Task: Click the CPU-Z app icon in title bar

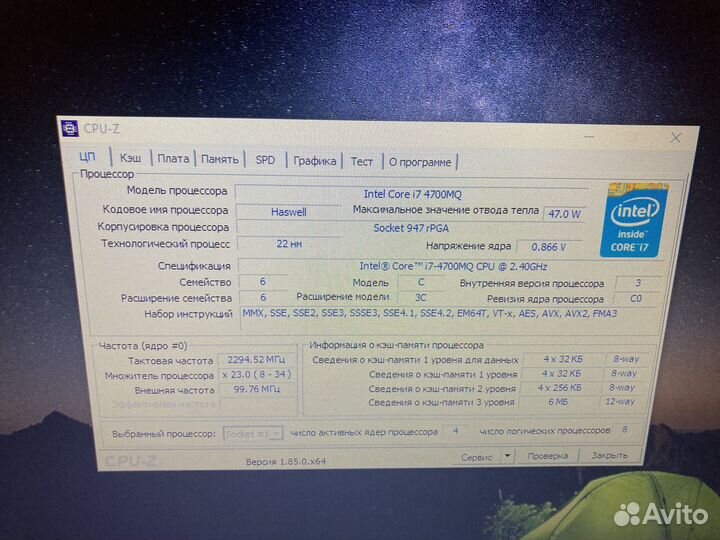Action: click(70, 129)
